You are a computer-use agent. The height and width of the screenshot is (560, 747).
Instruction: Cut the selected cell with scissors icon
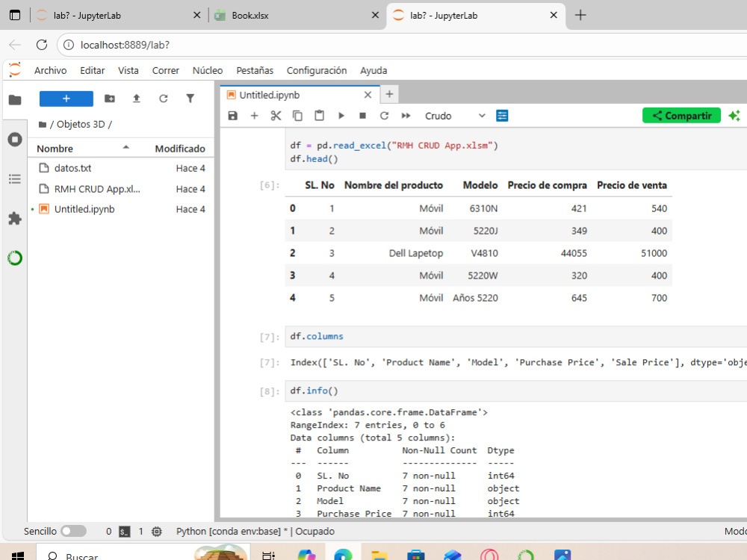[276, 116]
